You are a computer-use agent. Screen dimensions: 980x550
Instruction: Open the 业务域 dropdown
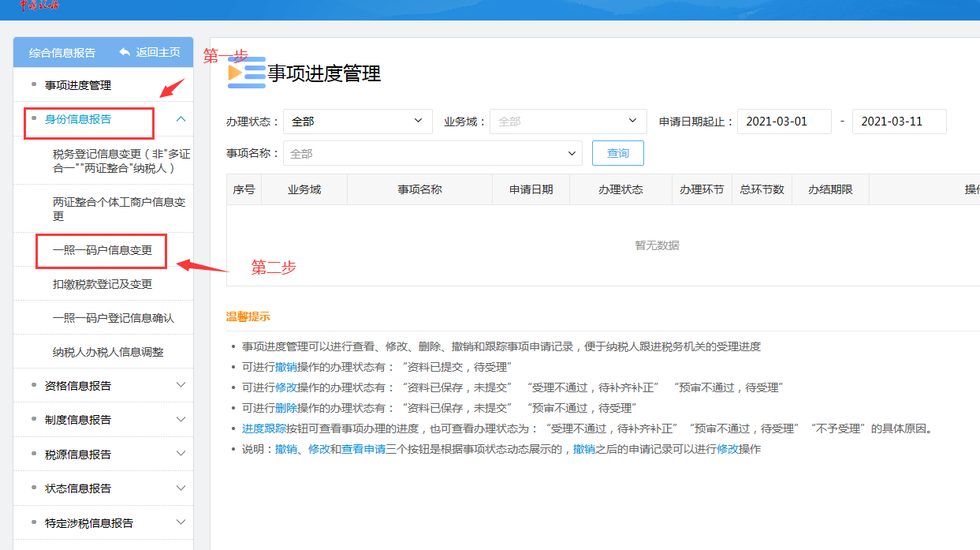[x=568, y=122]
